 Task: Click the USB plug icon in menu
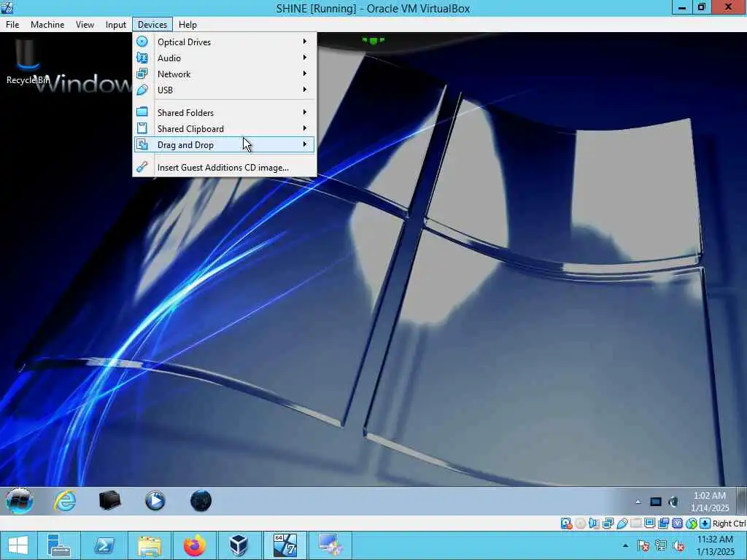[x=142, y=90]
